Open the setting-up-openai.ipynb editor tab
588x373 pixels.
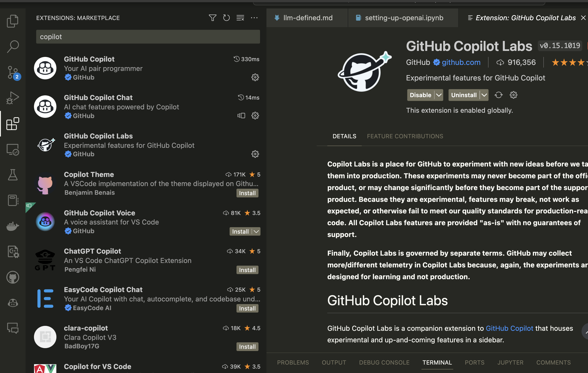403,18
